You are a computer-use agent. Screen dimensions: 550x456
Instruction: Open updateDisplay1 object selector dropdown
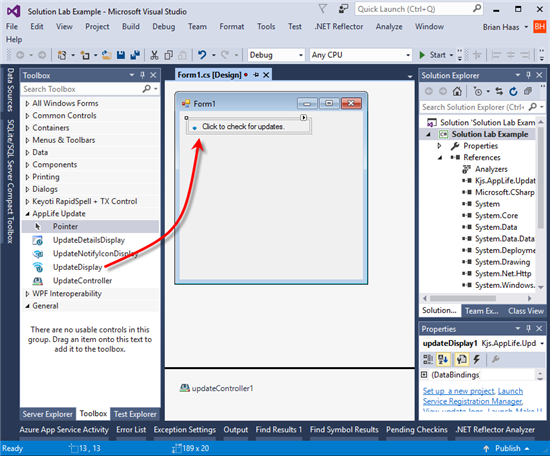542,343
